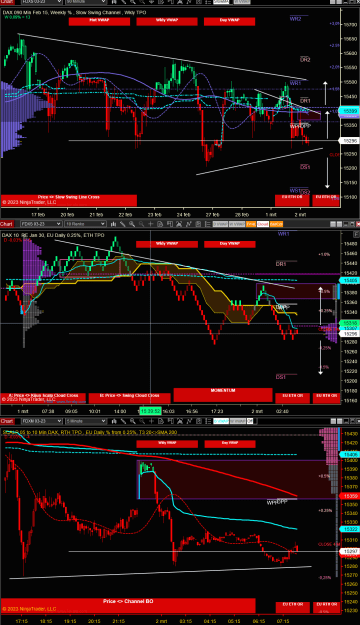Click green 15:39:52 time label on middle chart
The height and width of the screenshot is (625, 360).
click(150, 411)
